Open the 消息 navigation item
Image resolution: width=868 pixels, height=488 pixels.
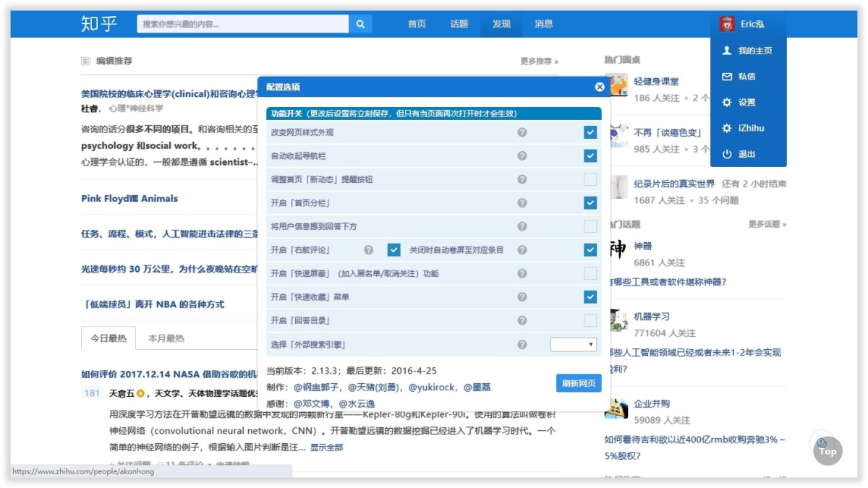pos(543,23)
